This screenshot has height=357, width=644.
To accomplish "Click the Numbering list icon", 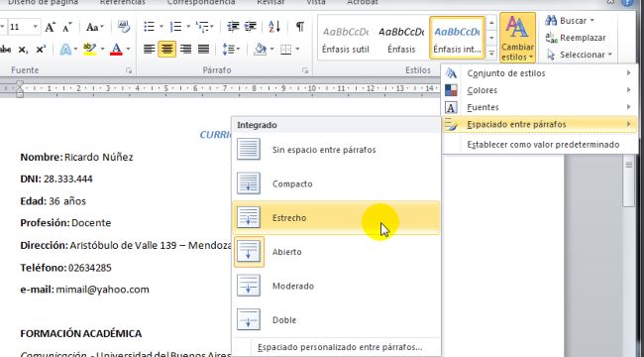I will click(175, 27).
